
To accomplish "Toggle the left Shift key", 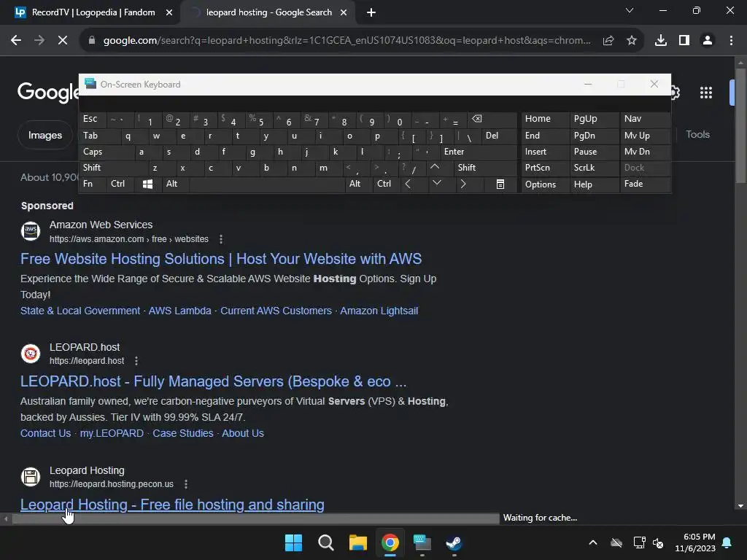I will [x=113, y=168].
